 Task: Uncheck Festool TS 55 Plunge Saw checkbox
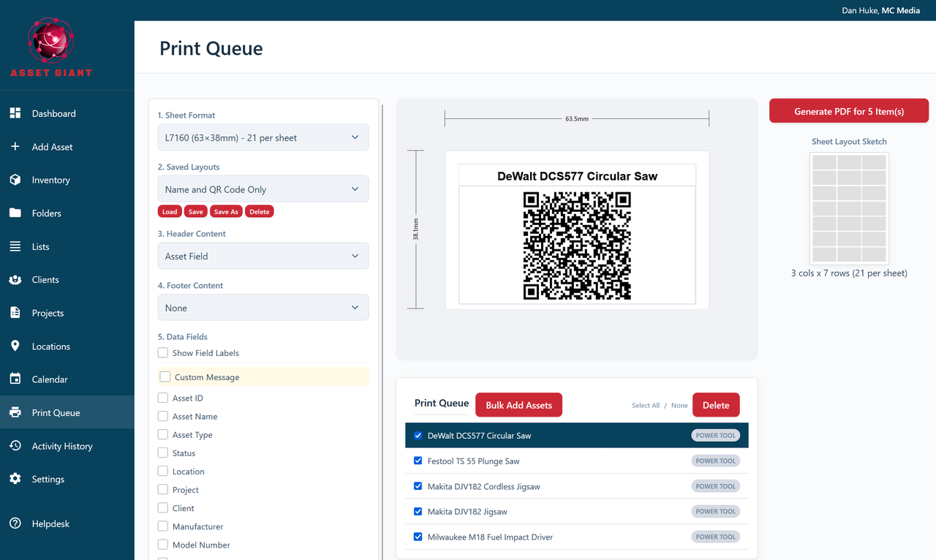click(x=418, y=461)
